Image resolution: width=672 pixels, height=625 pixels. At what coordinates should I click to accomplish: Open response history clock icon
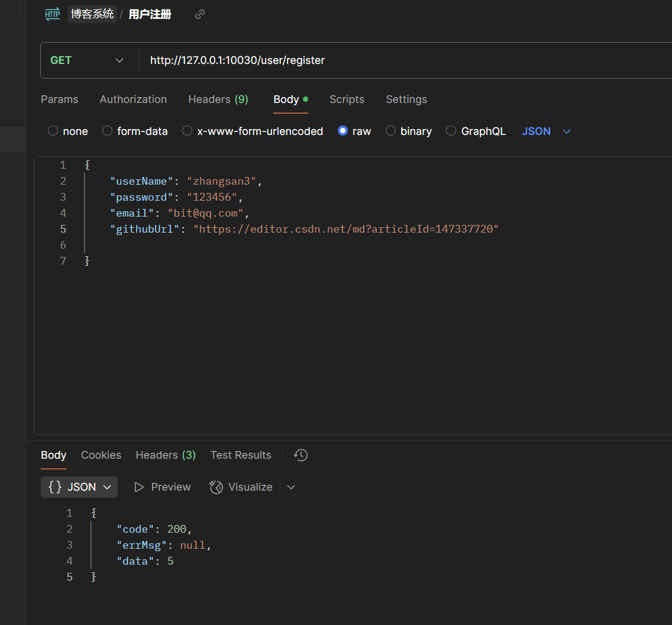coord(301,455)
